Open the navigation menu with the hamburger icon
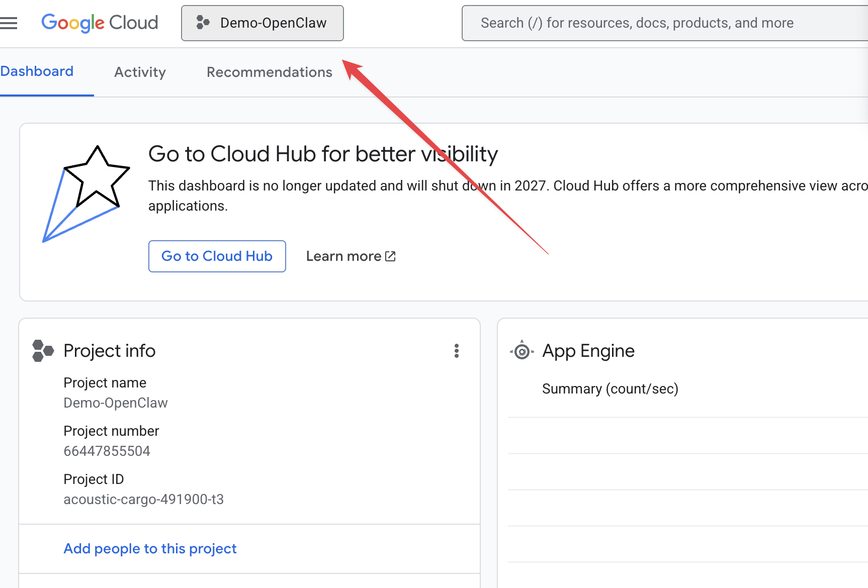 (9, 23)
